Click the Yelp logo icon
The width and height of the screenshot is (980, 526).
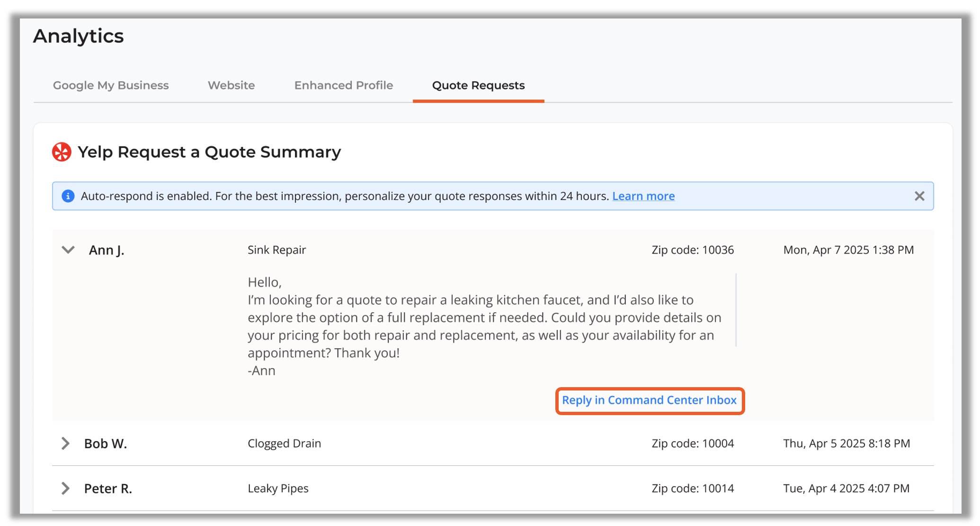[x=62, y=152]
